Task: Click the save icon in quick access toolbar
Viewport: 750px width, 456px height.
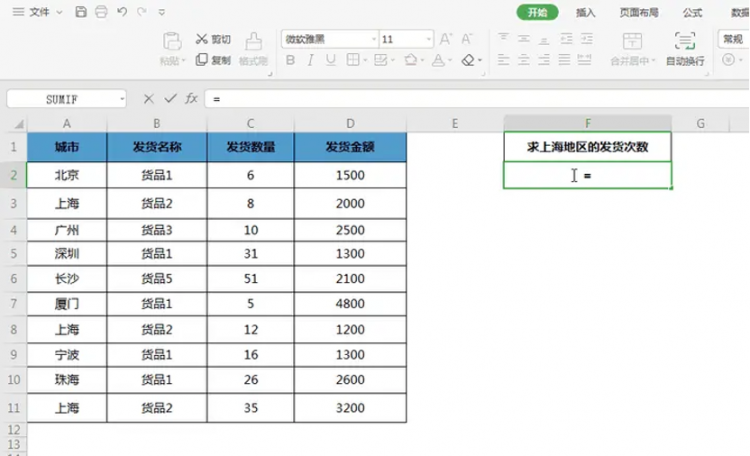Action: tap(81, 12)
